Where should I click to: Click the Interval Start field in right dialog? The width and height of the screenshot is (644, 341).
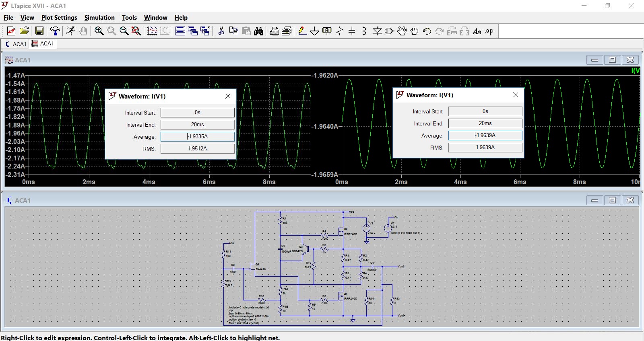tap(485, 111)
